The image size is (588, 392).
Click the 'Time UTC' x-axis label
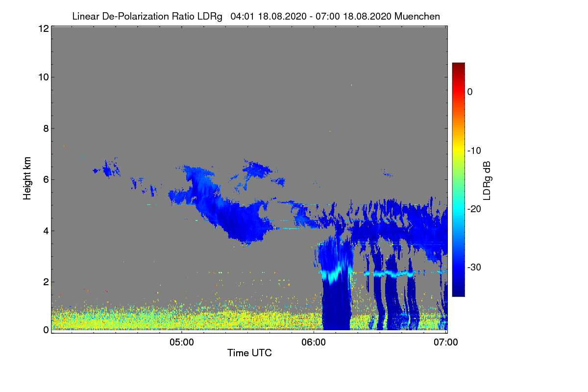click(249, 352)
